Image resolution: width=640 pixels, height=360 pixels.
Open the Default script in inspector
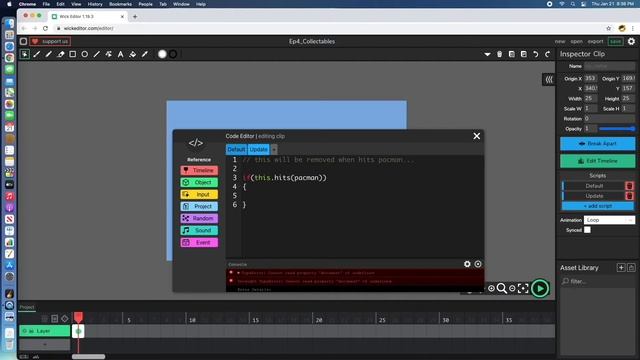(x=594, y=186)
